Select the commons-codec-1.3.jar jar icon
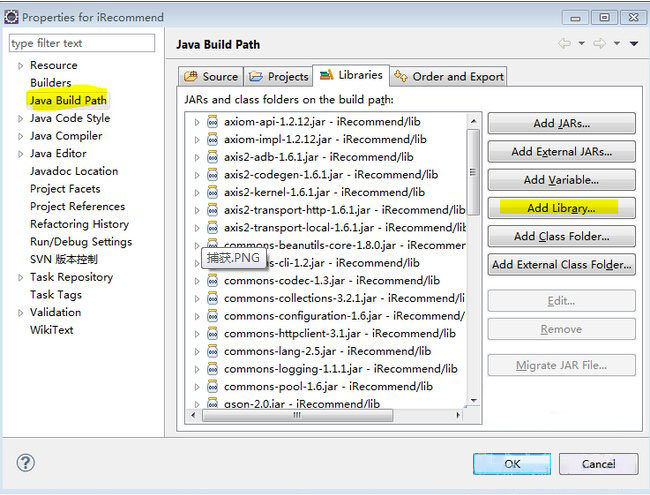 tap(212, 280)
